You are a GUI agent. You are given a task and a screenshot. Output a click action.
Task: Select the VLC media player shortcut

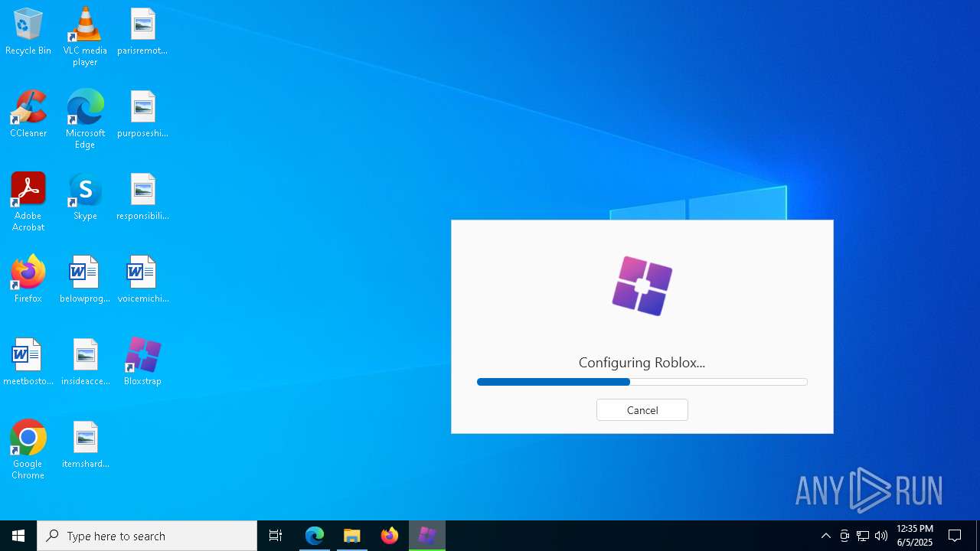tap(85, 37)
